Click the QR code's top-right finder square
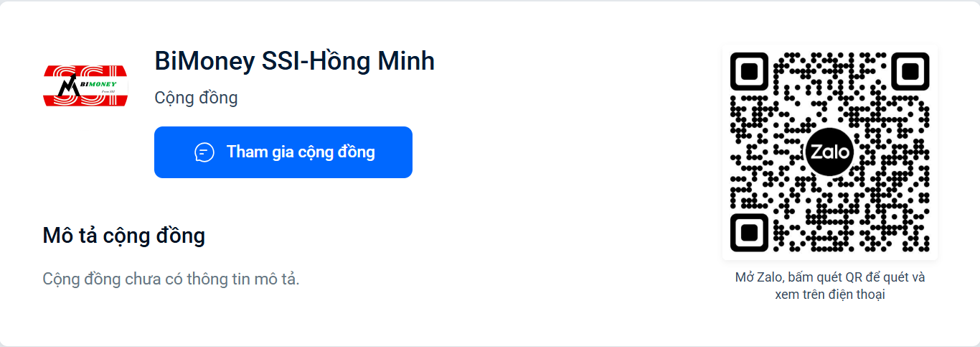 point(910,72)
